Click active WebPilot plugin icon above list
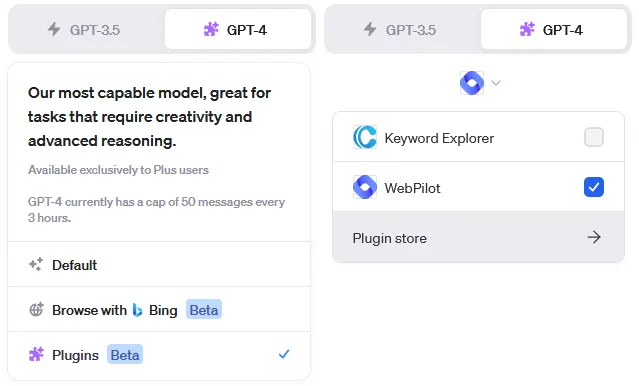 pos(472,83)
